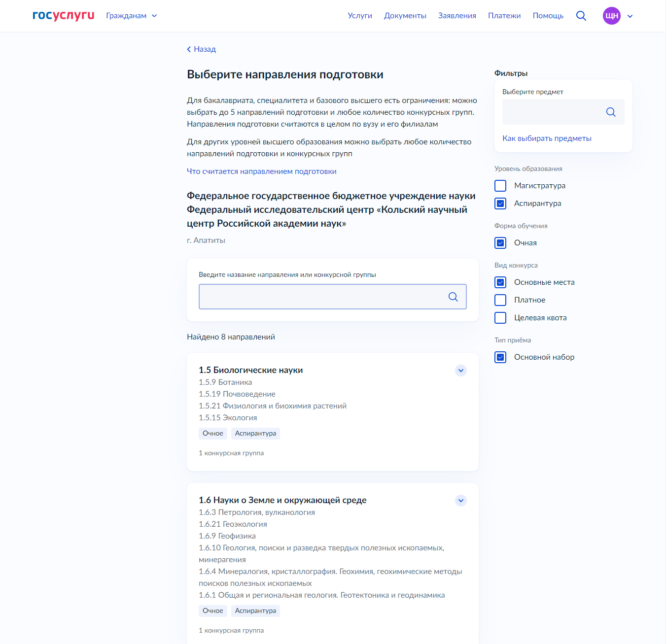Enable the Платное checkbox
This screenshot has height=644, width=666.
500,300
